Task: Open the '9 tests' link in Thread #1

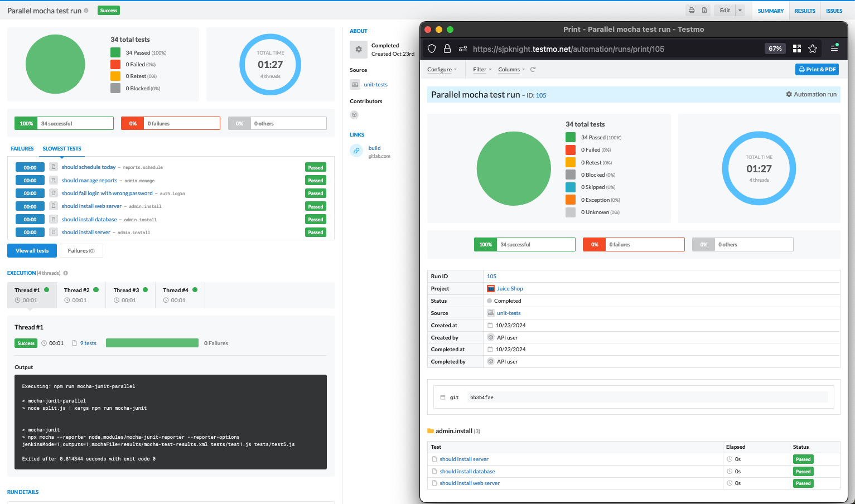Action: 88,343
